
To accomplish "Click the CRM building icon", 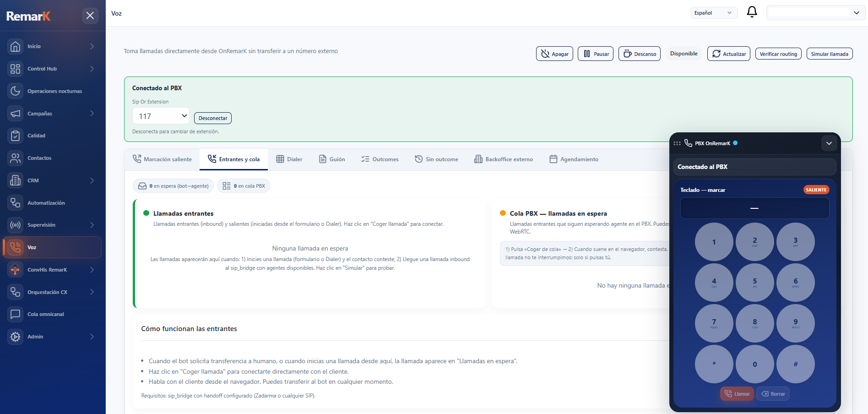I will point(15,180).
